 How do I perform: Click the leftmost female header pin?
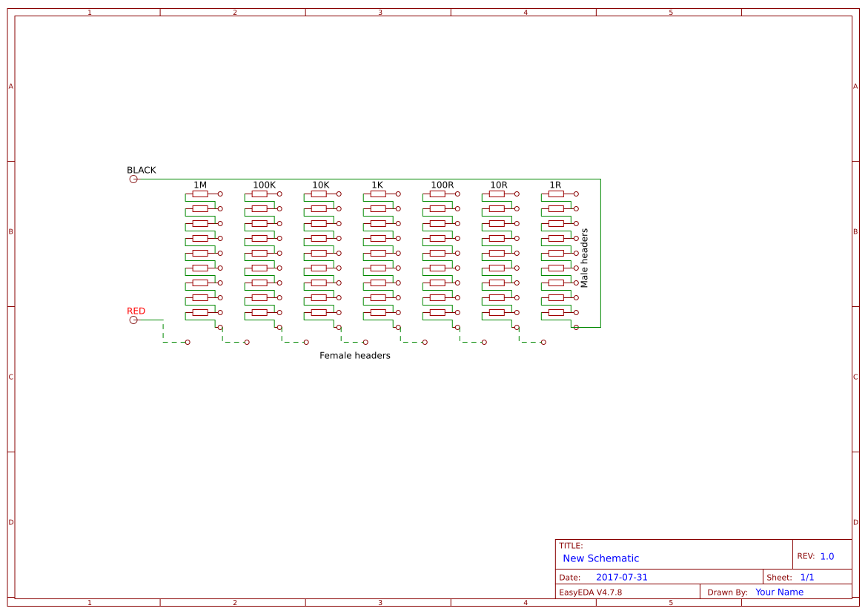[x=188, y=342]
